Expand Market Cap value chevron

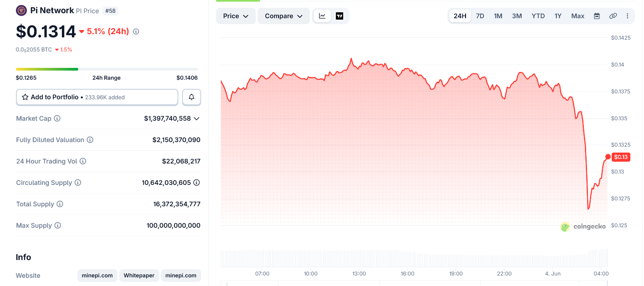pos(197,118)
